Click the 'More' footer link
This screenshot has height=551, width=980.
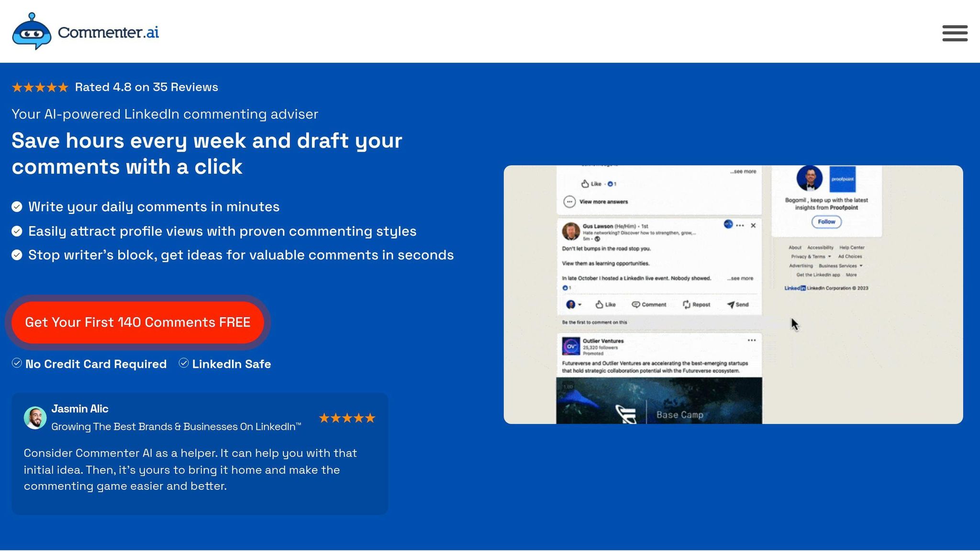[851, 275]
